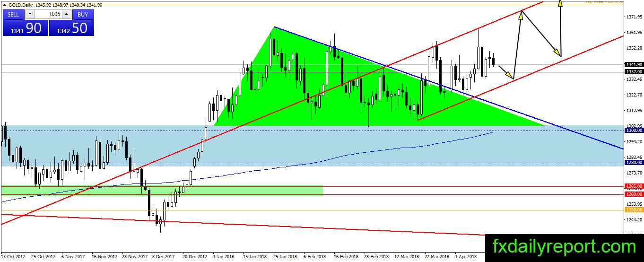Click the 1361.95 price scale value

pos(634,33)
